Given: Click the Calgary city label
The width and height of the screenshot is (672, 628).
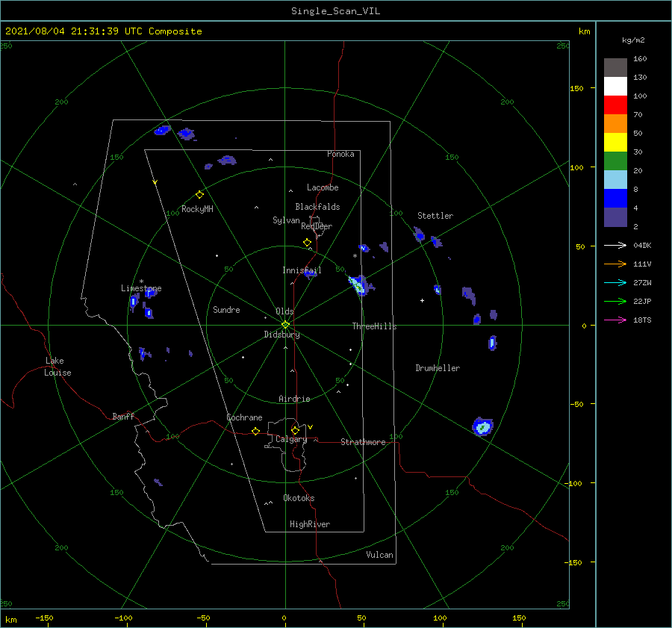Looking at the screenshot, I should (291, 439).
